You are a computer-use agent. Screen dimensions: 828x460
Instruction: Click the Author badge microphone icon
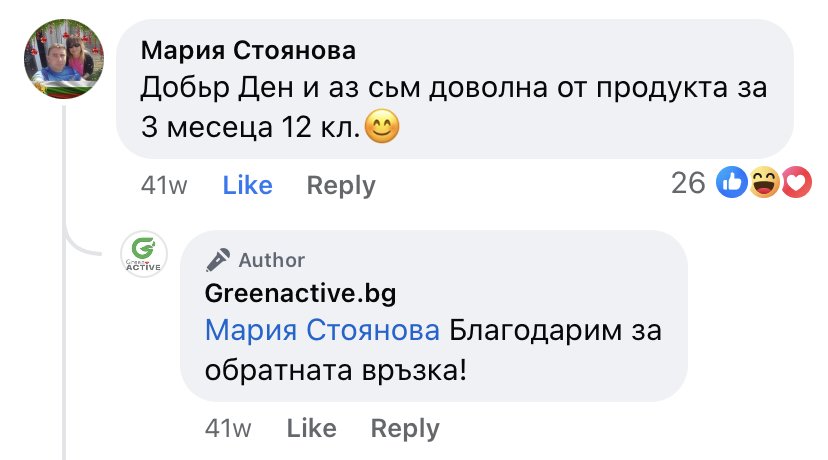(x=218, y=260)
